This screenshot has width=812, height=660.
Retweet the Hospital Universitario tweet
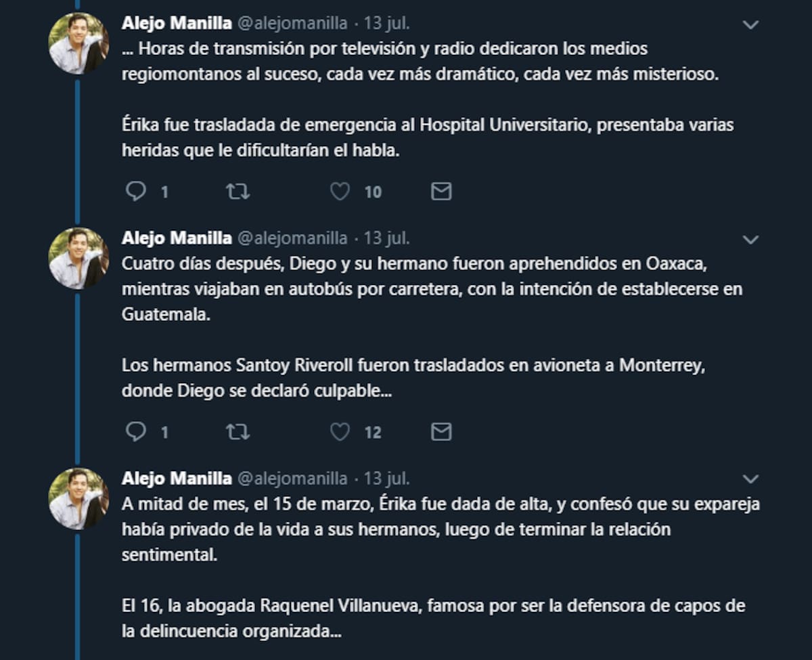[238, 192]
